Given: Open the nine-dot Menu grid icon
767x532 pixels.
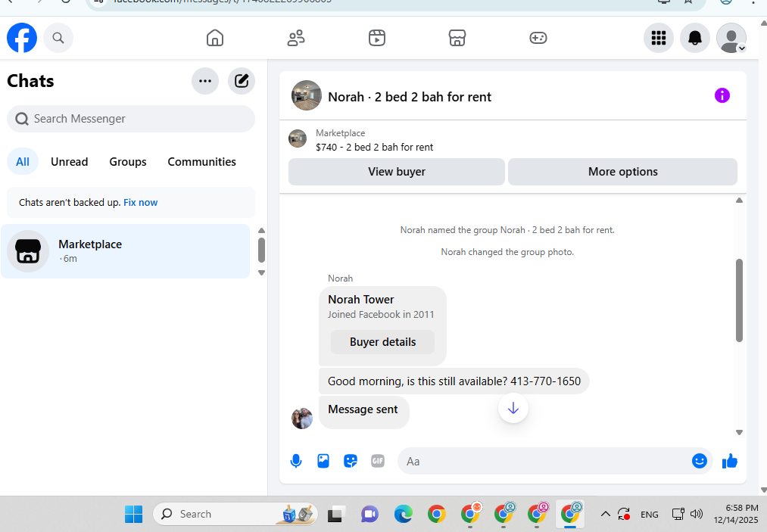Looking at the screenshot, I should pyautogui.click(x=659, y=38).
